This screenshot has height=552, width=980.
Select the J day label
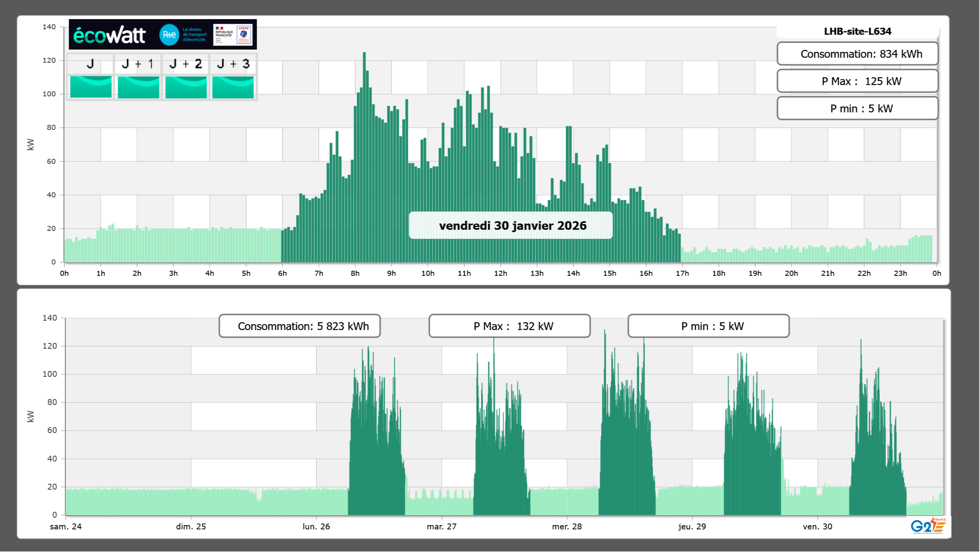tap(90, 64)
